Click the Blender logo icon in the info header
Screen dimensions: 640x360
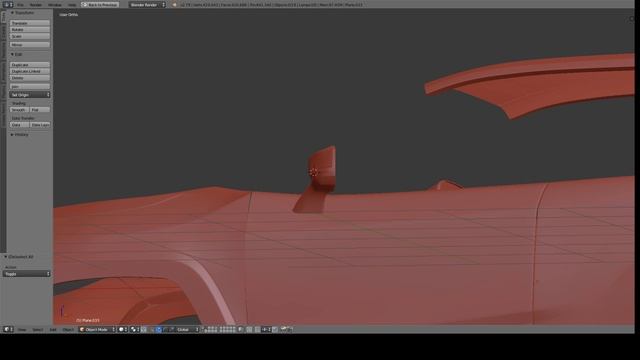[x=175, y=5]
